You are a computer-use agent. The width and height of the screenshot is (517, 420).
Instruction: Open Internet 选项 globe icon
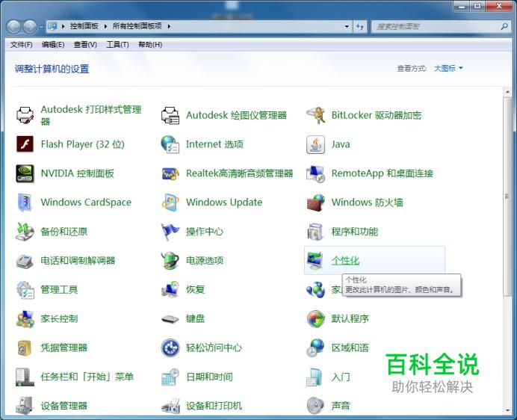pyautogui.click(x=170, y=144)
